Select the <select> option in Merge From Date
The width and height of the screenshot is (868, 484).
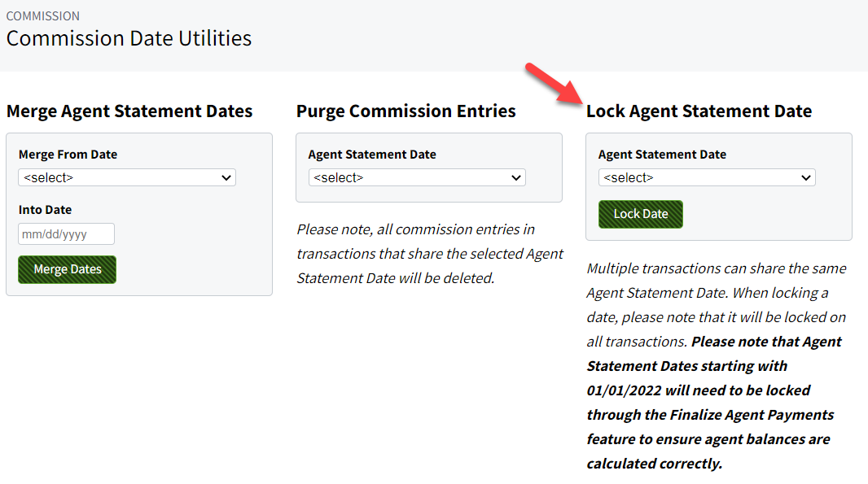tap(126, 177)
